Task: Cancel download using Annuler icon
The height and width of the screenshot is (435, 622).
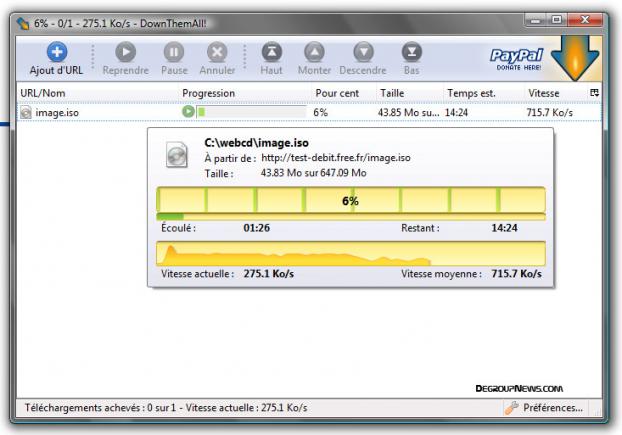Action: (217, 51)
